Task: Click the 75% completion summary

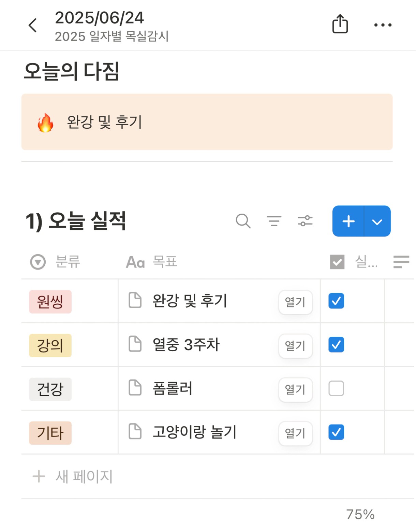Action: [360, 514]
